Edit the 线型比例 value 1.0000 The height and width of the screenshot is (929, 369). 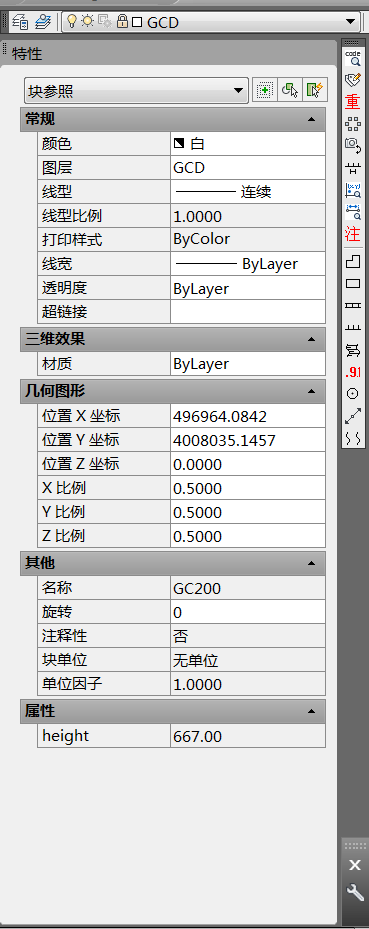(248, 216)
